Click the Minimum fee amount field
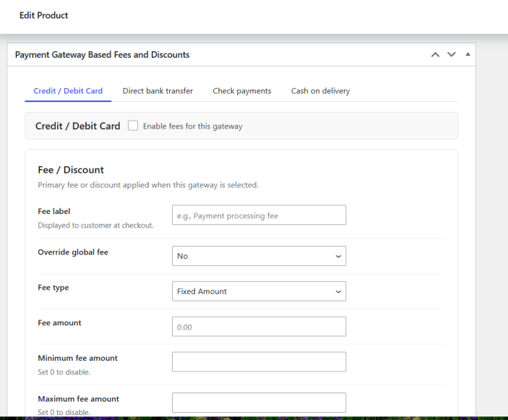This screenshot has height=420, width=508. coord(259,361)
